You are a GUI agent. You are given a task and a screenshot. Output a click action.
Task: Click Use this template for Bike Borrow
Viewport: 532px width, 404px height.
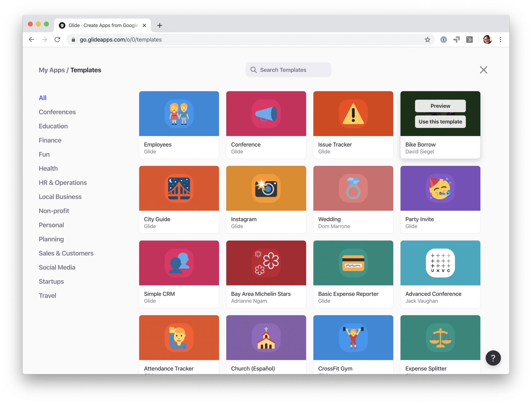point(440,121)
